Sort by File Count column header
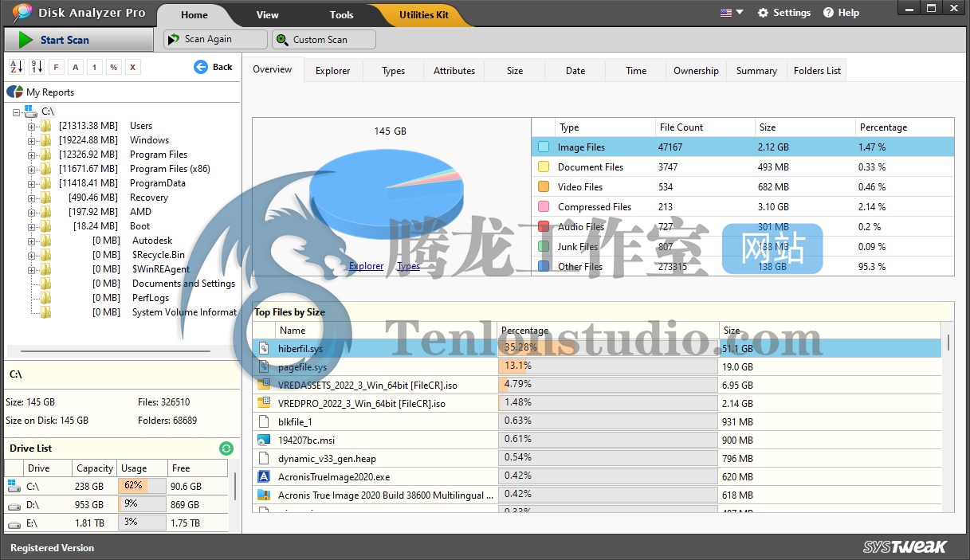Screen dimensions: 970x560 coord(705,127)
